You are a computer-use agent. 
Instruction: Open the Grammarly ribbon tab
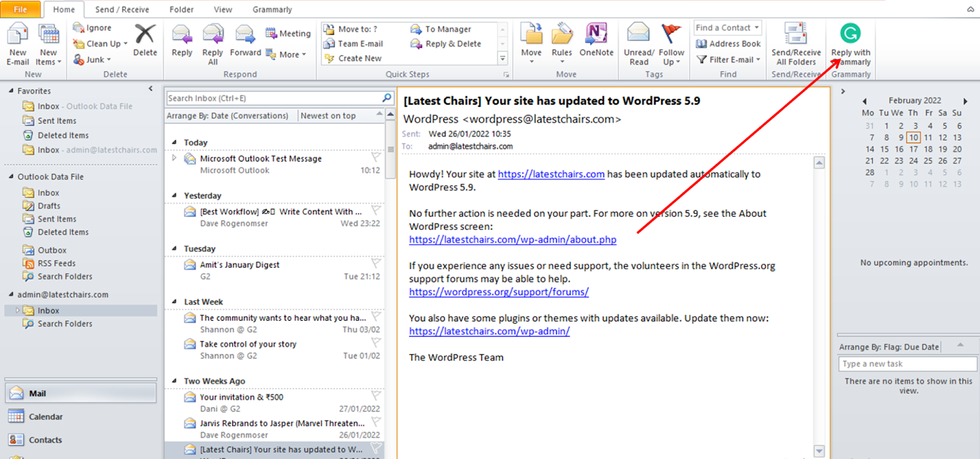coord(272,9)
